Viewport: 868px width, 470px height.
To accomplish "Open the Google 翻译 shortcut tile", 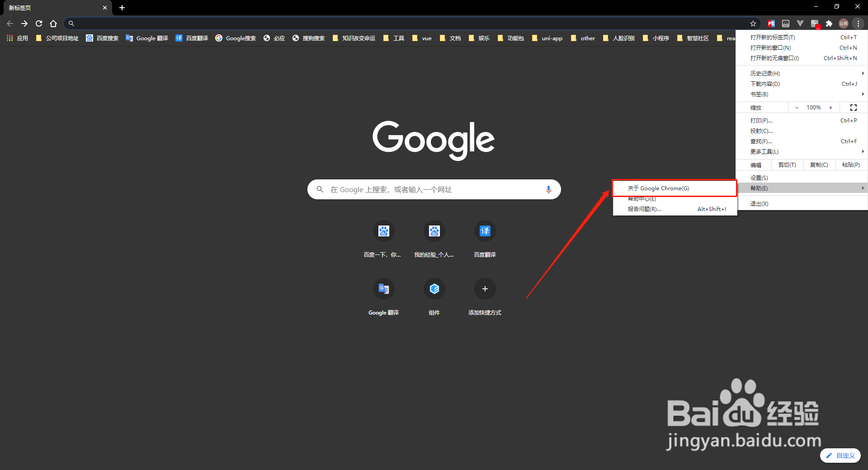I will click(383, 297).
